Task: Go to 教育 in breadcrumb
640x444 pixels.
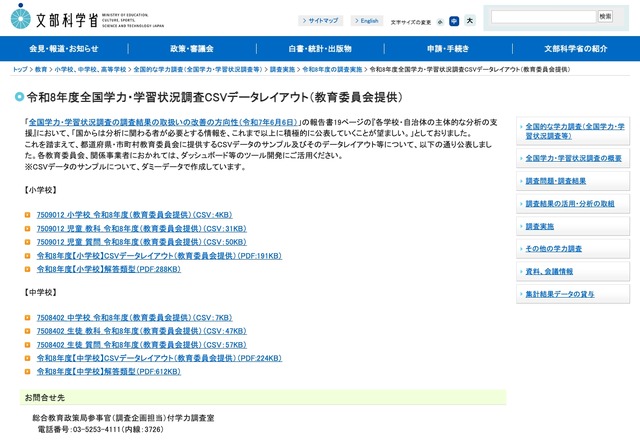Action: [41, 69]
